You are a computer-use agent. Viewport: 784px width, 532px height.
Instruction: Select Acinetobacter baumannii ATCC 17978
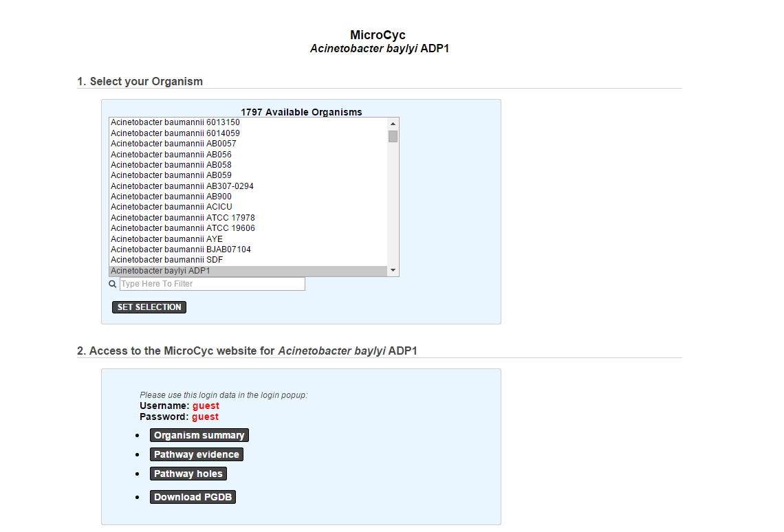click(x=248, y=218)
